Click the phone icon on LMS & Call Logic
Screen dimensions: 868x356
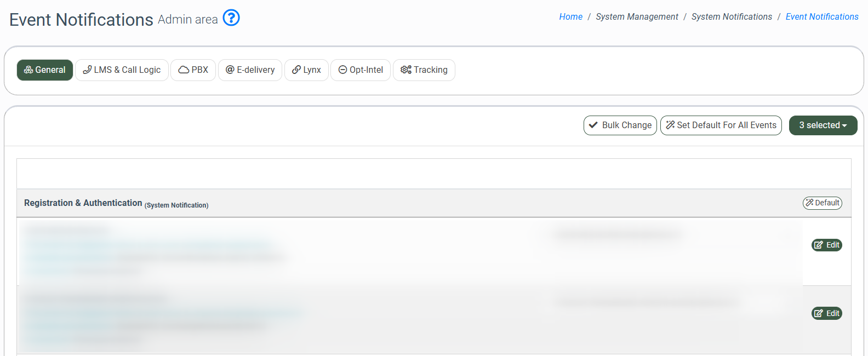click(x=87, y=70)
